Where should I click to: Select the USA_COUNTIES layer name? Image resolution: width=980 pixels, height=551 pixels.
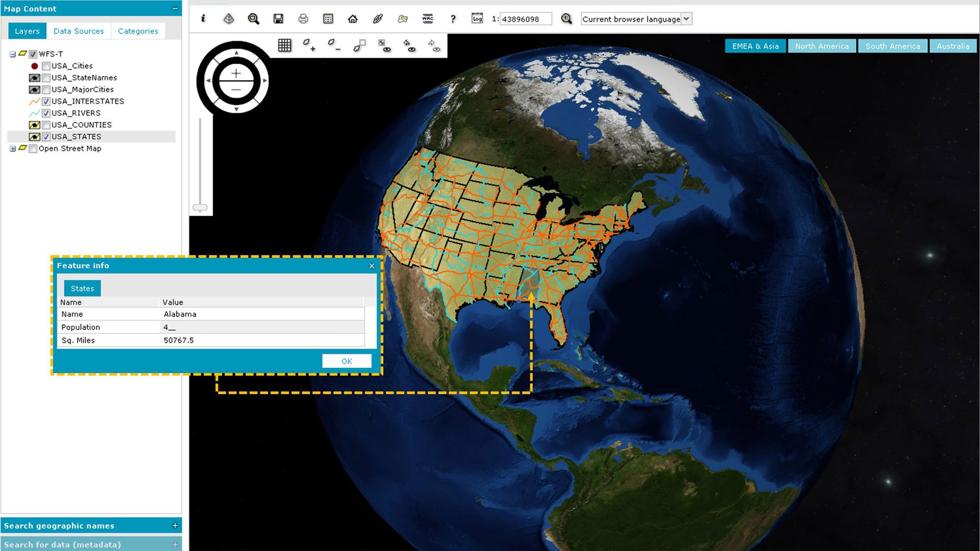(82, 125)
